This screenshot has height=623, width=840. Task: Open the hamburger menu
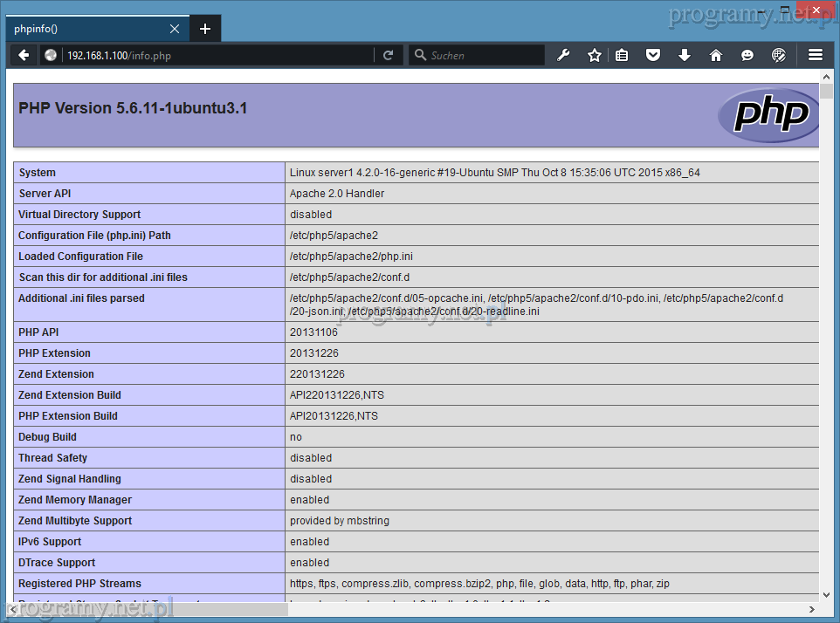(x=815, y=55)
